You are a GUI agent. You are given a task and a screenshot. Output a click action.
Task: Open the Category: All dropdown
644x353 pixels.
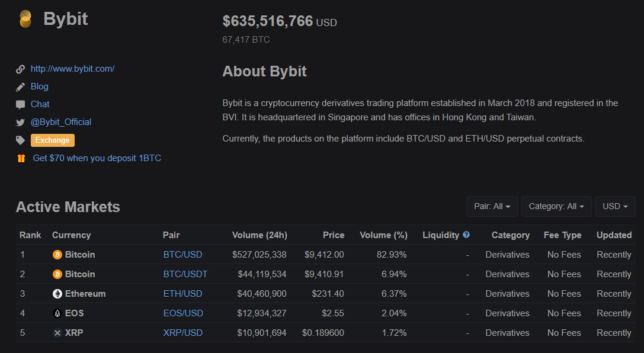pos(556,207)
